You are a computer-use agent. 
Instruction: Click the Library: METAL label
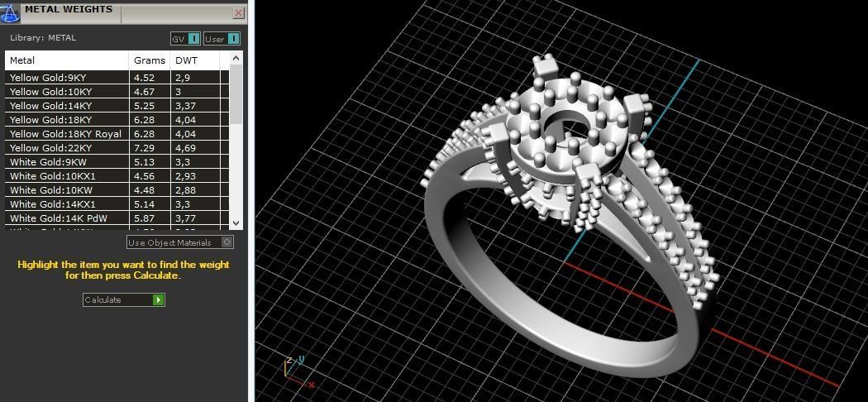[43, 38]
